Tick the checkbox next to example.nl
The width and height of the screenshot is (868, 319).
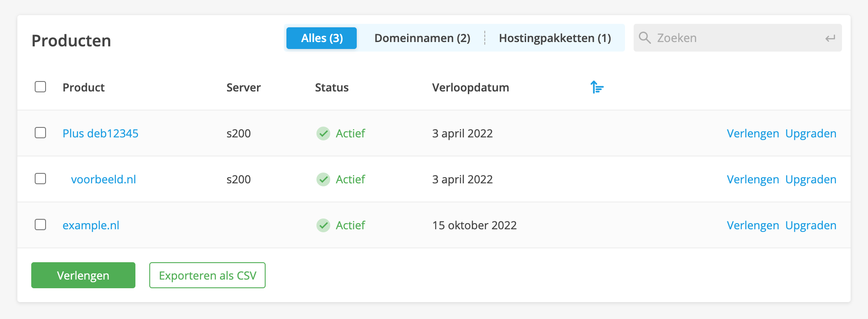(x=40, y=225)
